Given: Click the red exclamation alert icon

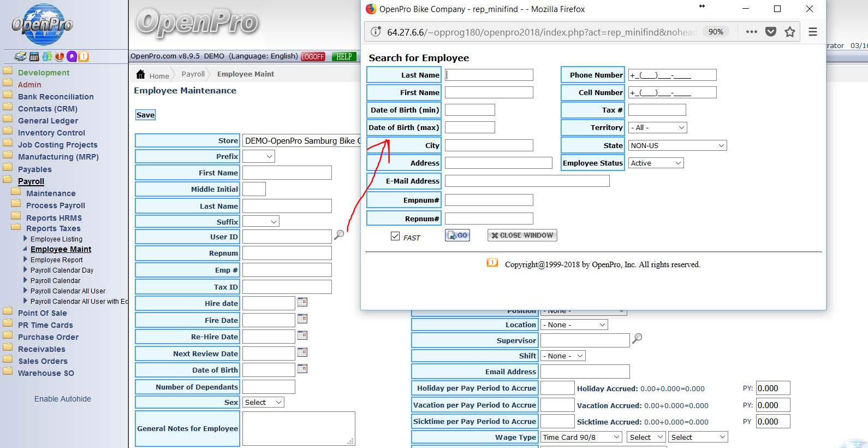Looking at the screenshot, I should [60, 56].
